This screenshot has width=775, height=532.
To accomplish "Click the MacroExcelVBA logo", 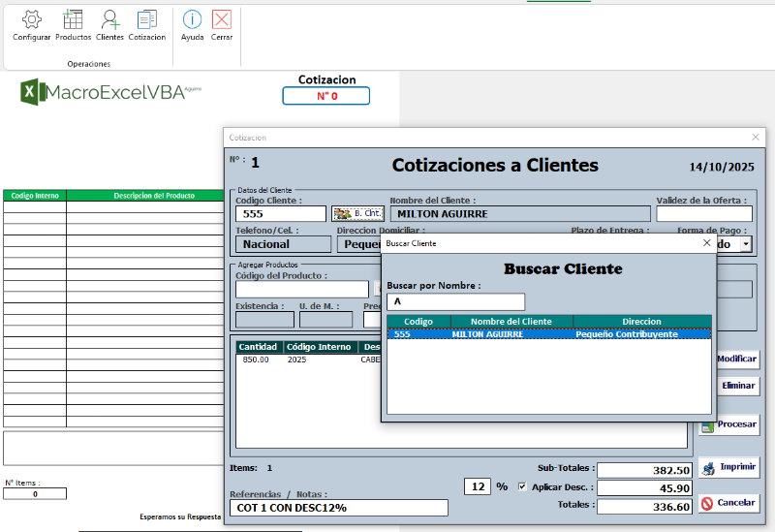I will (x=111, y=92).
